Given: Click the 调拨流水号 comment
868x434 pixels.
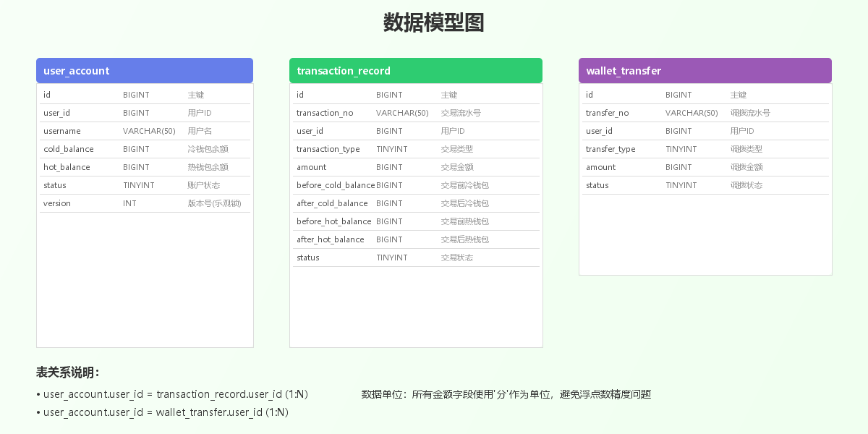Looking at the screenshot, I should point(751,113).
